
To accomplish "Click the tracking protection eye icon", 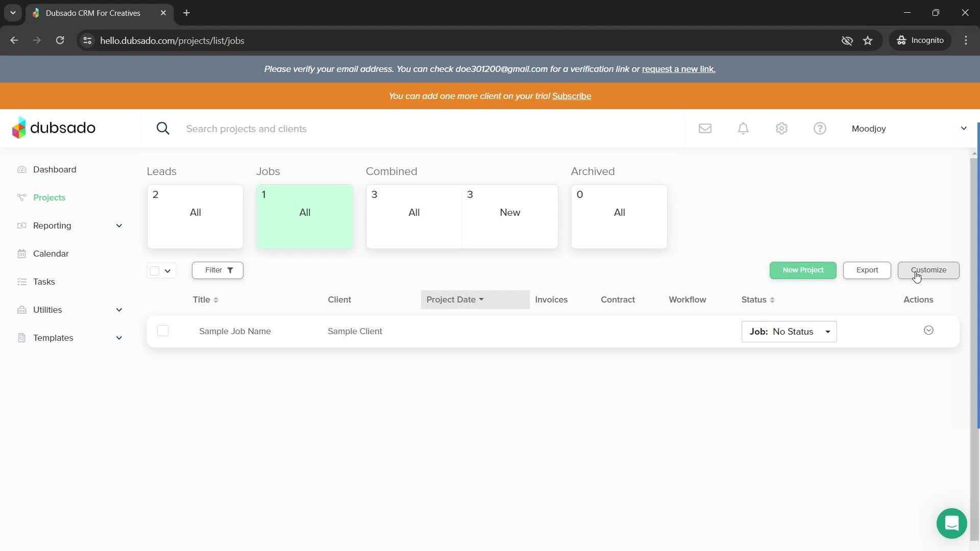I will point(847,40).
